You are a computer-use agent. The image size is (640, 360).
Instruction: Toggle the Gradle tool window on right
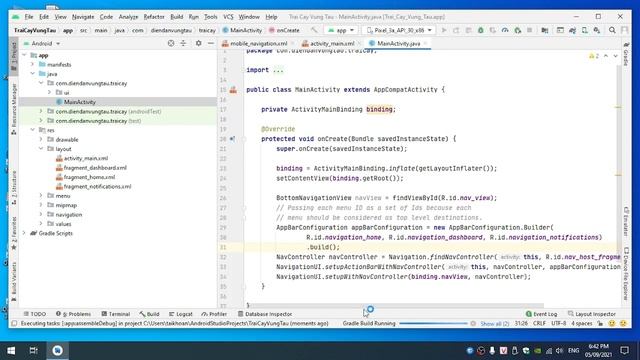[x=626, y=55]
